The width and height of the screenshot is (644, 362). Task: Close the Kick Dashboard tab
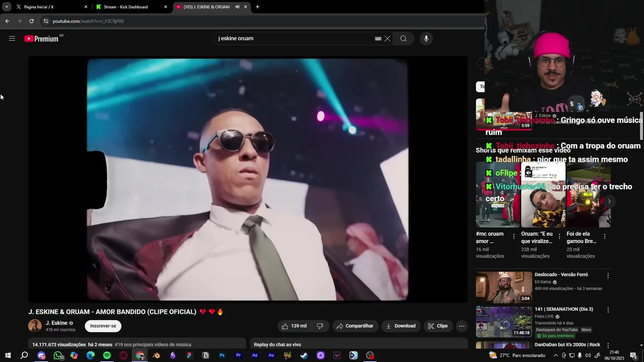click(x=166, y=7)
